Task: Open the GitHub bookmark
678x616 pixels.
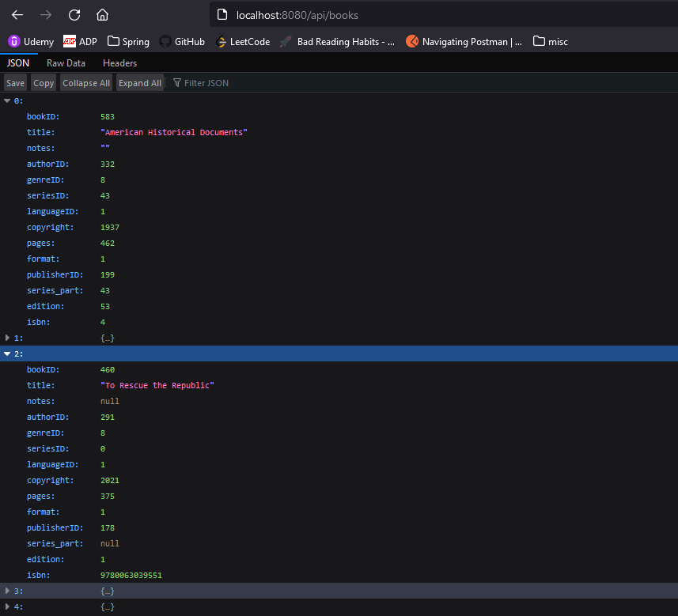Action: pyautogui.click(x=182, y=41)
